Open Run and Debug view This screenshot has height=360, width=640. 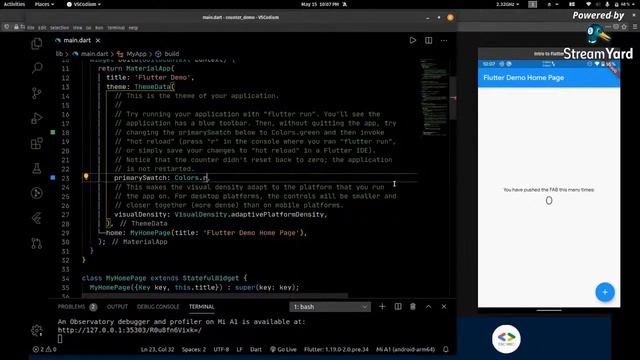point(37,118)
